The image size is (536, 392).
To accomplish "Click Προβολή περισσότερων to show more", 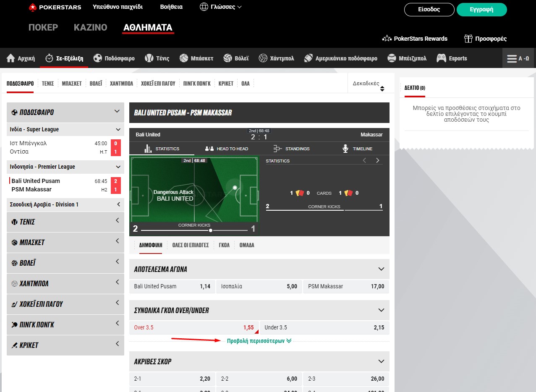I will (x=259, y=341).
